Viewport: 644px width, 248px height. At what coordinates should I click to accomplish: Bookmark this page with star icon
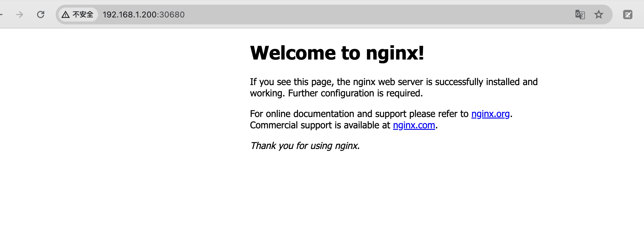click(x=599, y=15)
